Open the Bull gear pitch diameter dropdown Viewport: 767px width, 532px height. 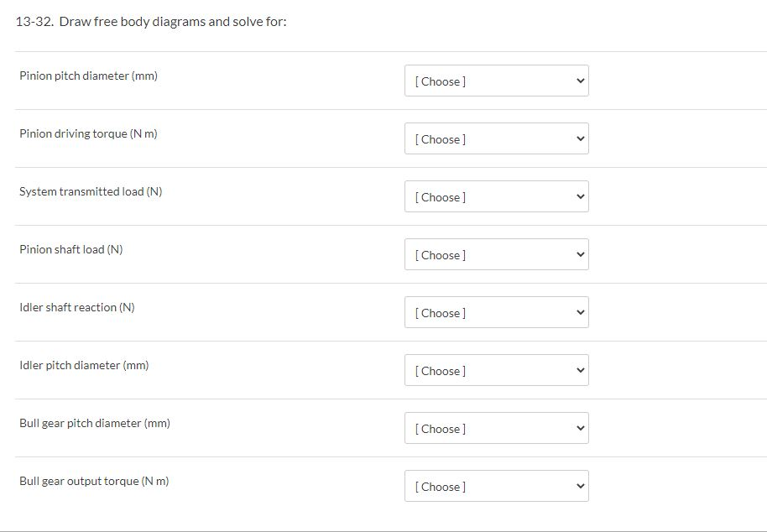pos(497,428)
